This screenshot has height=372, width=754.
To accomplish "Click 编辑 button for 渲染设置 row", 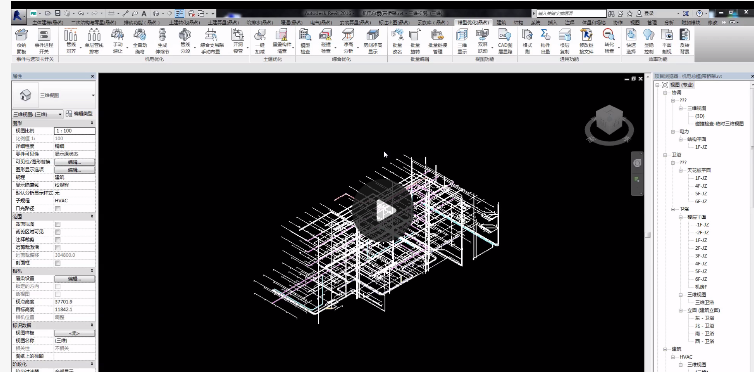I will (75, 279).
